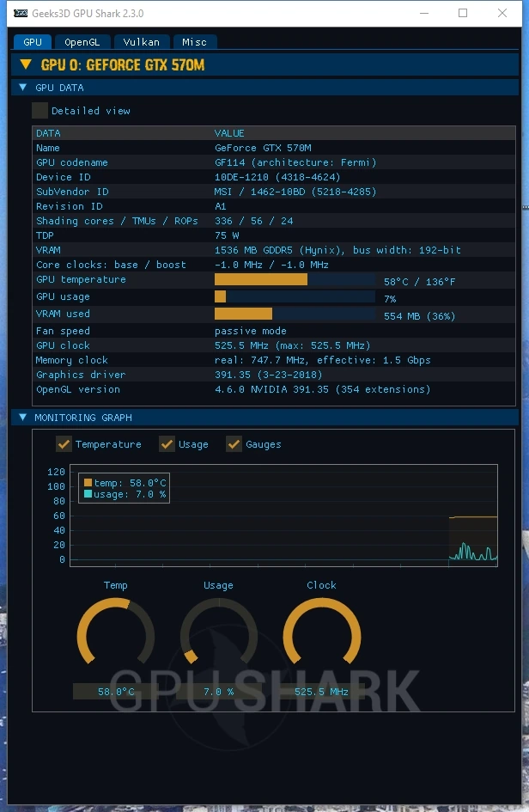
Task: Click the Memory clock 'real: 747.7 MHz' value
Action: click(x=261, y=360)
